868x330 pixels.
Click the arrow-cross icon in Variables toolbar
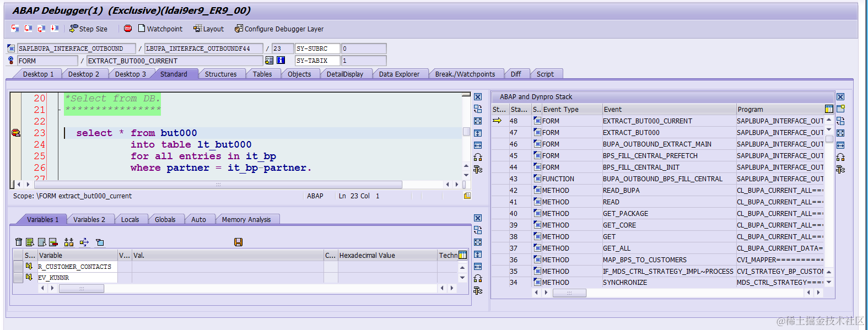[x=84, y=242]
